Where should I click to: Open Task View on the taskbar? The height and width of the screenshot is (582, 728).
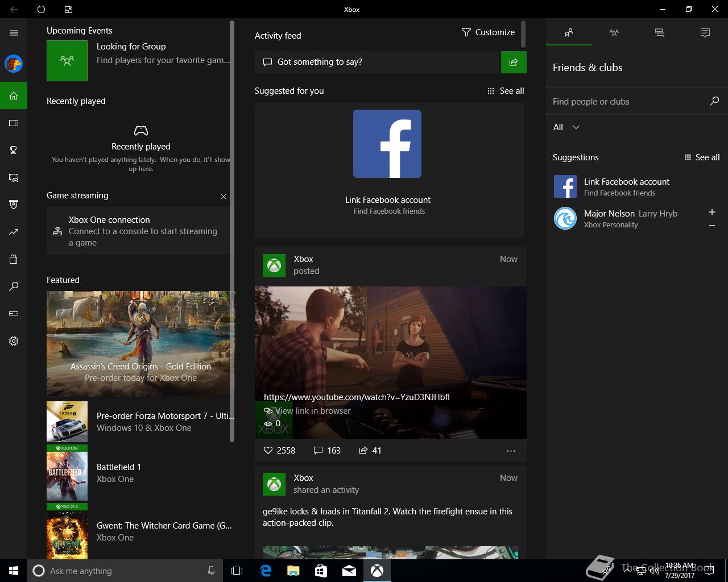[x=237, y=571]
